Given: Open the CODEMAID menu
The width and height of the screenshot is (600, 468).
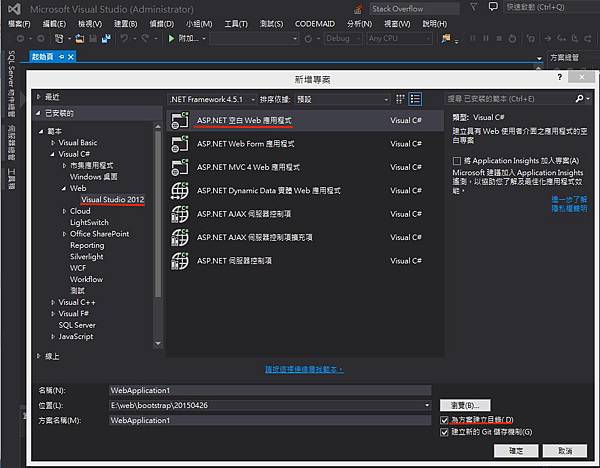Looking at the screenshot, I should coord(315,24).
